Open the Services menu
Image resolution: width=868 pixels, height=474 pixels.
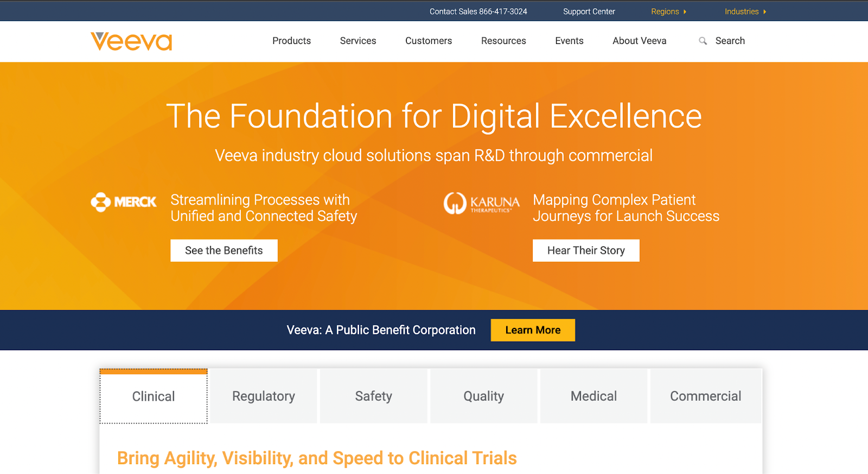[x=358, y=41]
